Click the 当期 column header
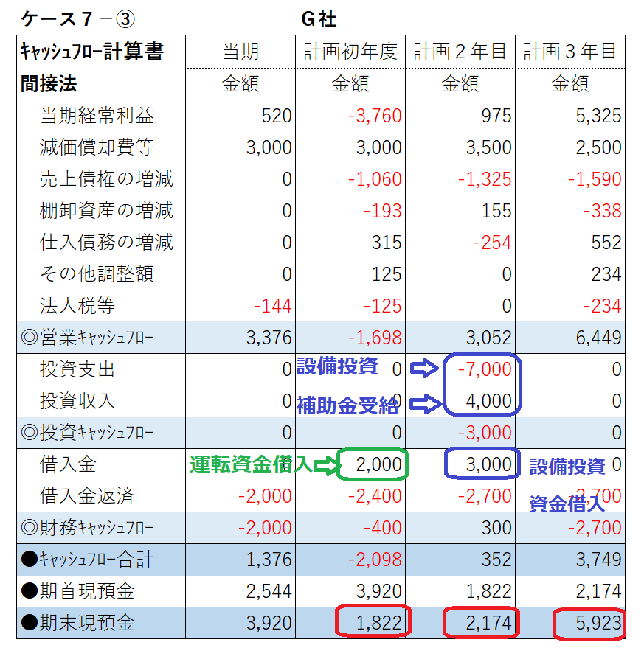The height and width of the screenshot is (662, 644). coord(240,52)
